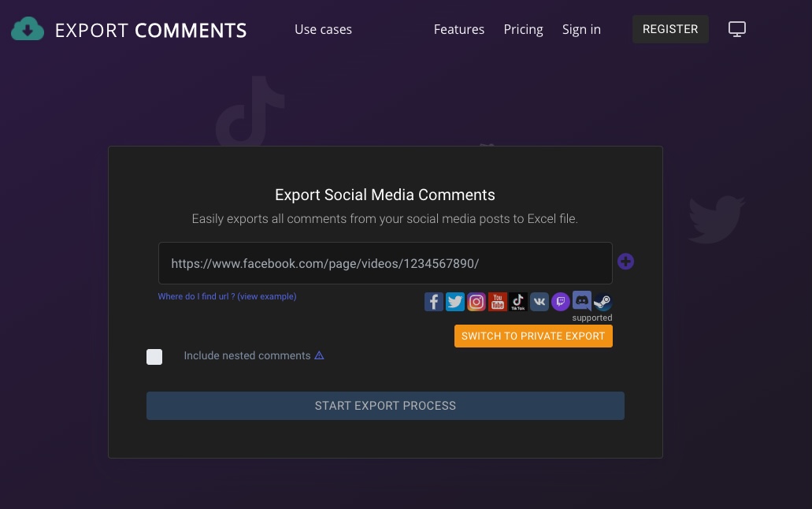Click the monitor icon in the header
Screen dimensions: 812x509
click(x=736, y=28)
